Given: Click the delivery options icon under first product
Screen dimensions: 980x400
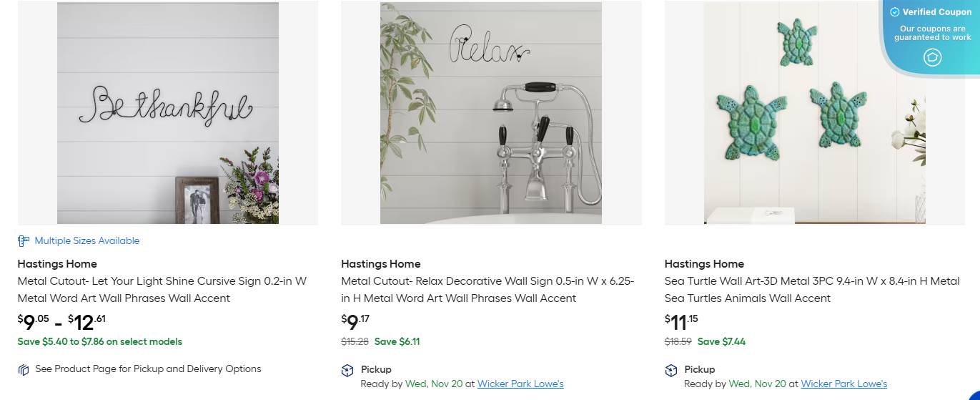Looking at the screenshot, I should [24, 370].
